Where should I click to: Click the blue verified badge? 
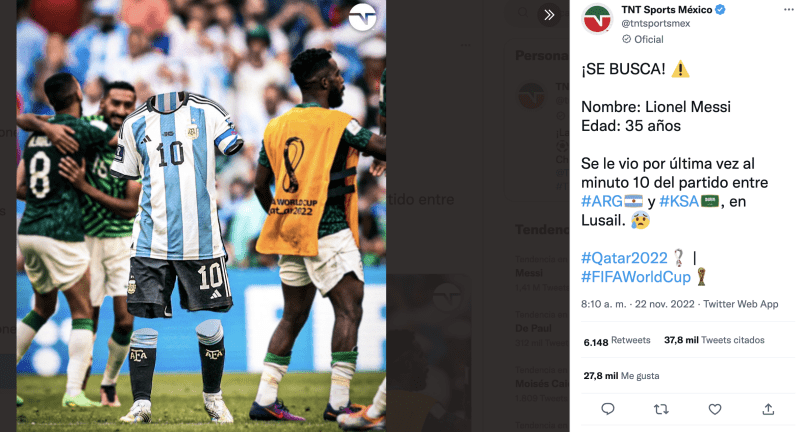720,10
